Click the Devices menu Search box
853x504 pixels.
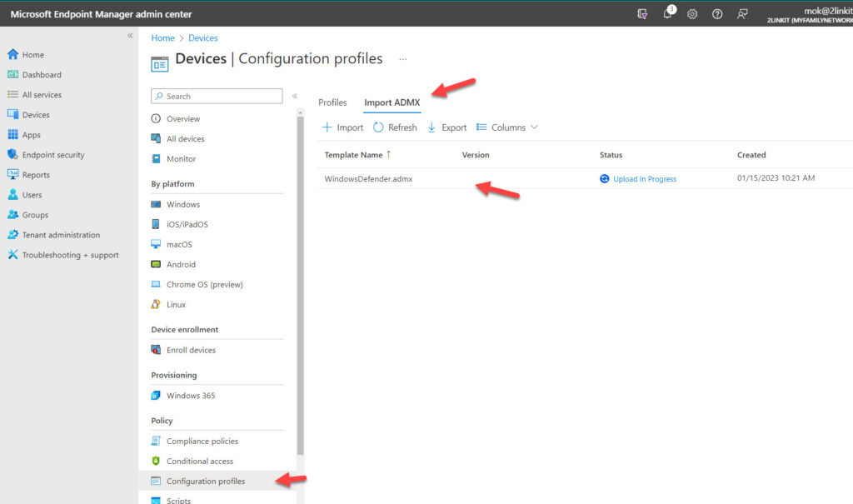217,96
